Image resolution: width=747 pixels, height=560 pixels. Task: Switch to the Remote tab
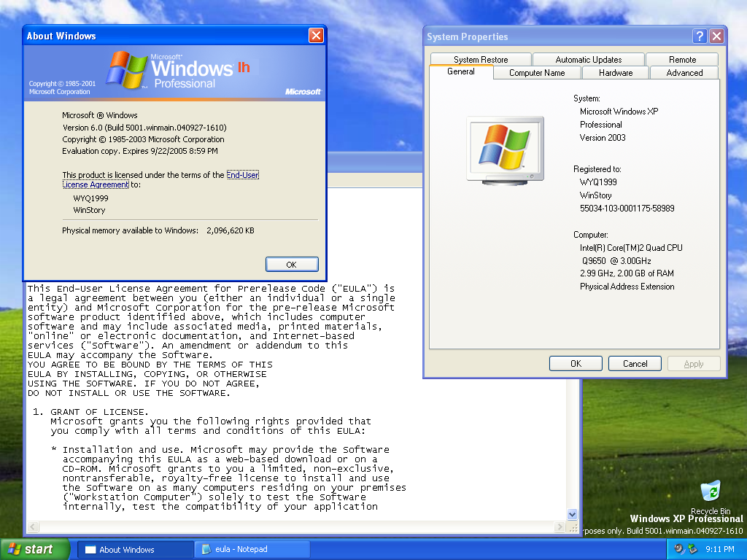click(682, 60)
